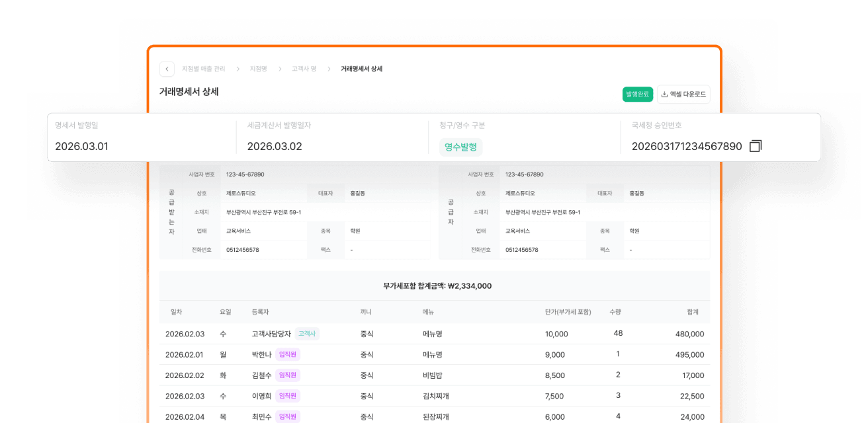The image size is (868, 423).
Task: Click the blue 고객사 tag
Action: (307, 334)
